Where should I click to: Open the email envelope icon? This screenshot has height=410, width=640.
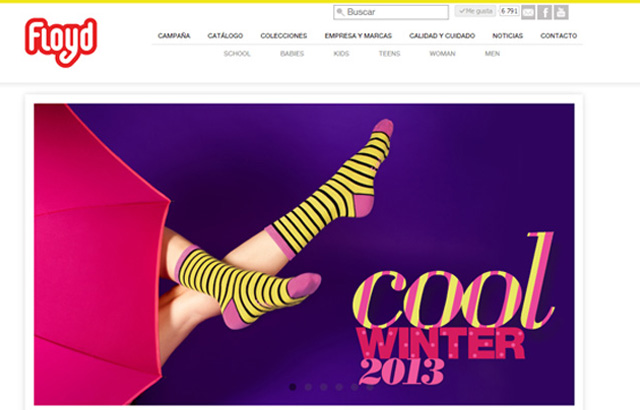528,12
